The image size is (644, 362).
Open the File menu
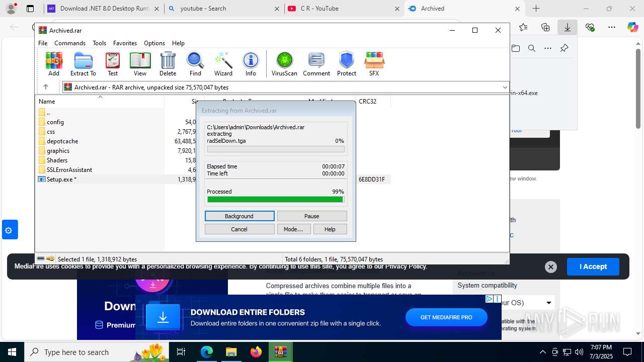tap(43, 43)
